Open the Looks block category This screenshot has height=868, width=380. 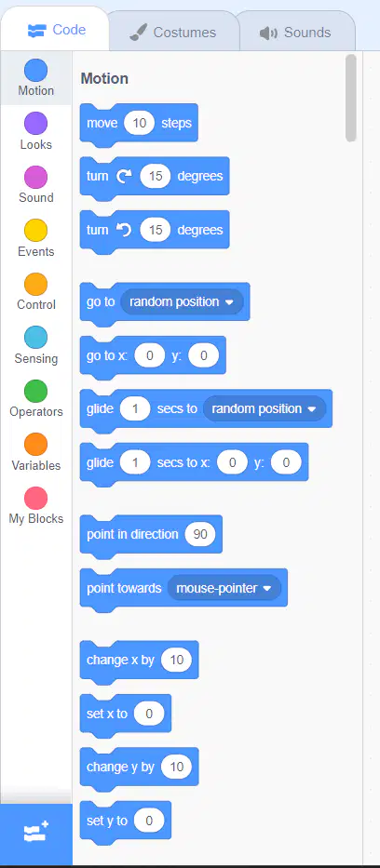pos(36,131)
